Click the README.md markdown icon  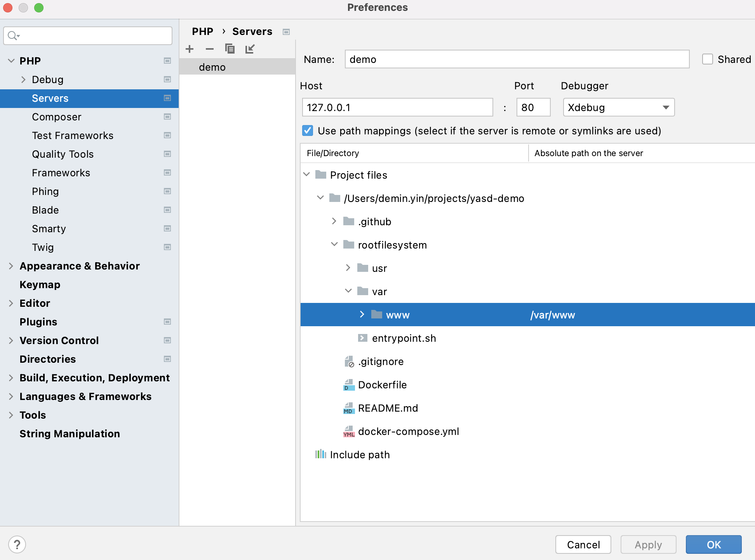pos(349,408)
